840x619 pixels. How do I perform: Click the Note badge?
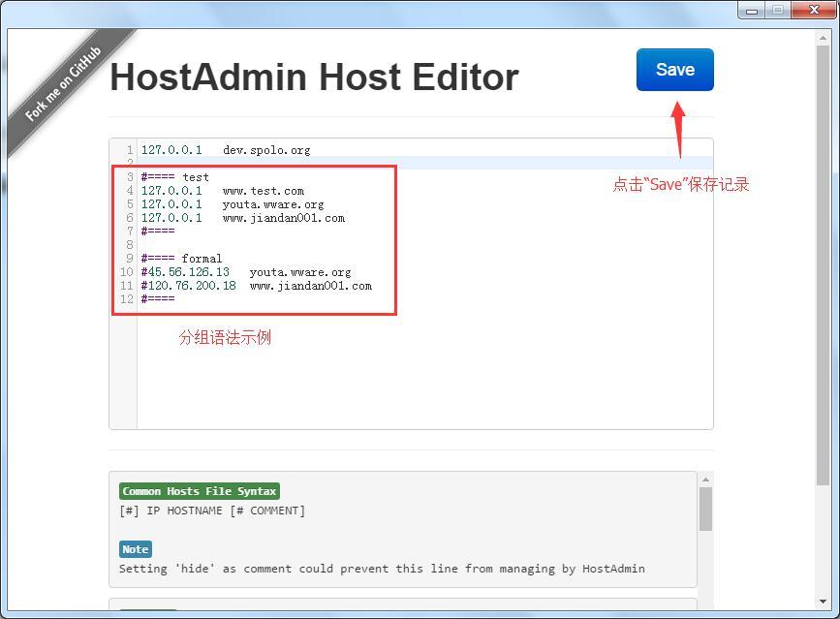tap(136, 549)
